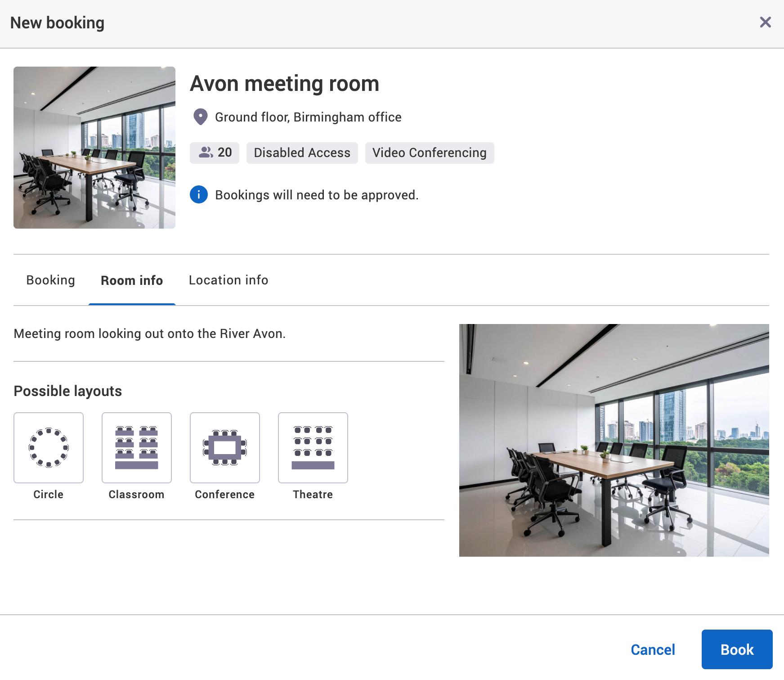This screenshot has height=680, width=784.
Task: Click the Book button
Action: click(737, 649)
